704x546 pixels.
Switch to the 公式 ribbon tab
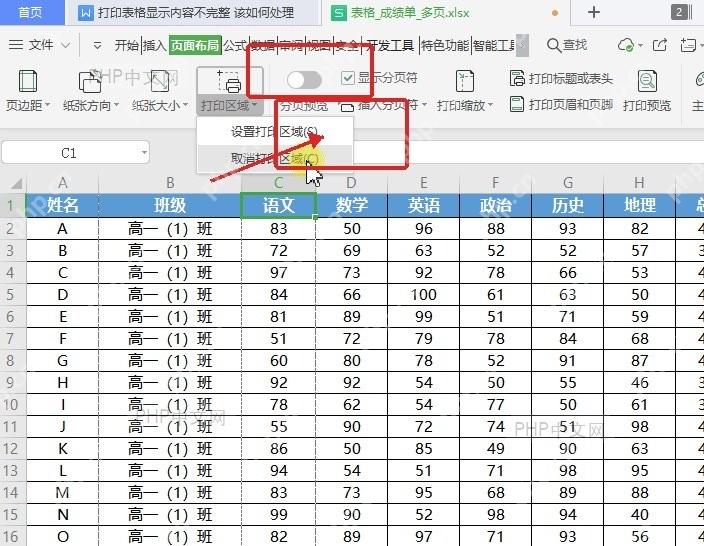[235, 45]
